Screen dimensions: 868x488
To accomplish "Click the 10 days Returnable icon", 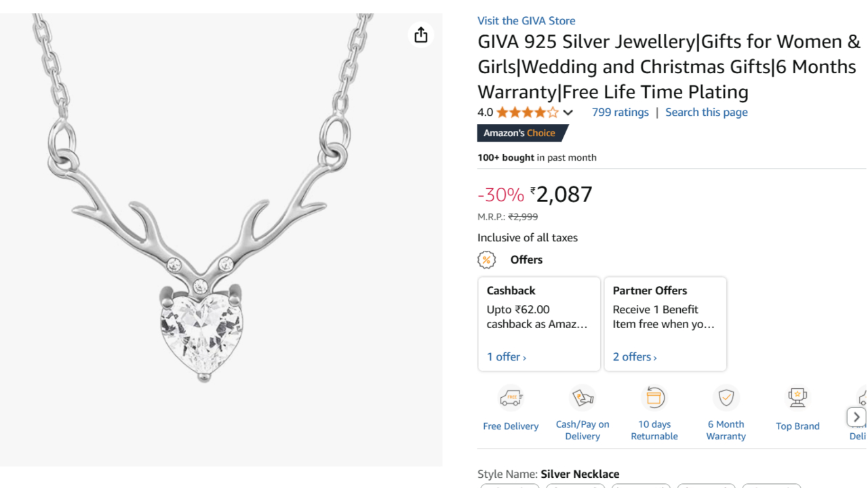I will pyautogui.click(x=654, y=398).
